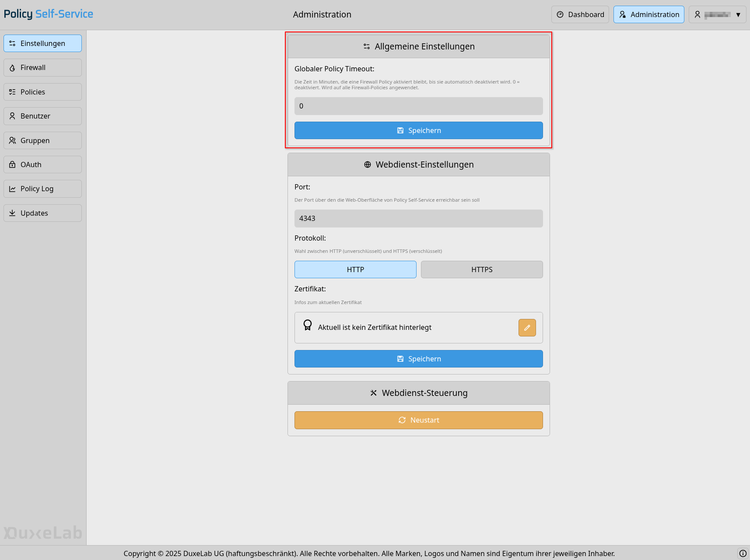This screenshot has height=560, width=750.
Task: Switch the protocol to HTTPS
Action: 481,269
